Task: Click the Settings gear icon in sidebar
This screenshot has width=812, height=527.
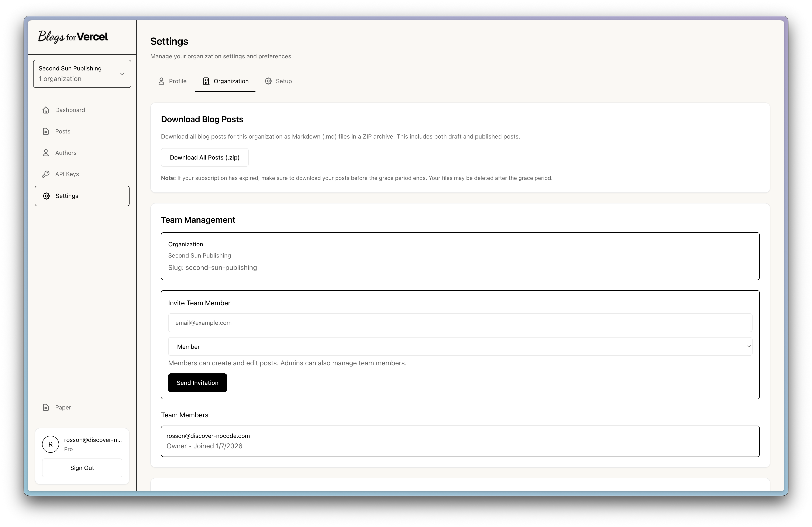Action: click(x=47, y=196)
